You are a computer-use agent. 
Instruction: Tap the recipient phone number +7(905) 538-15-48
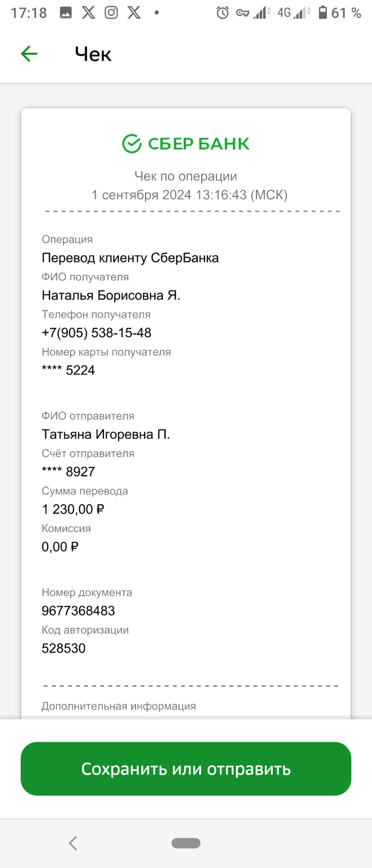tap(97, 332)
